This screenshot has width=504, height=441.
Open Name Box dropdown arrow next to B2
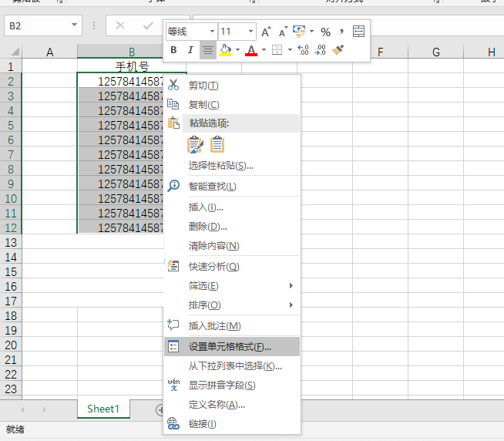click(x=74, y=25)
